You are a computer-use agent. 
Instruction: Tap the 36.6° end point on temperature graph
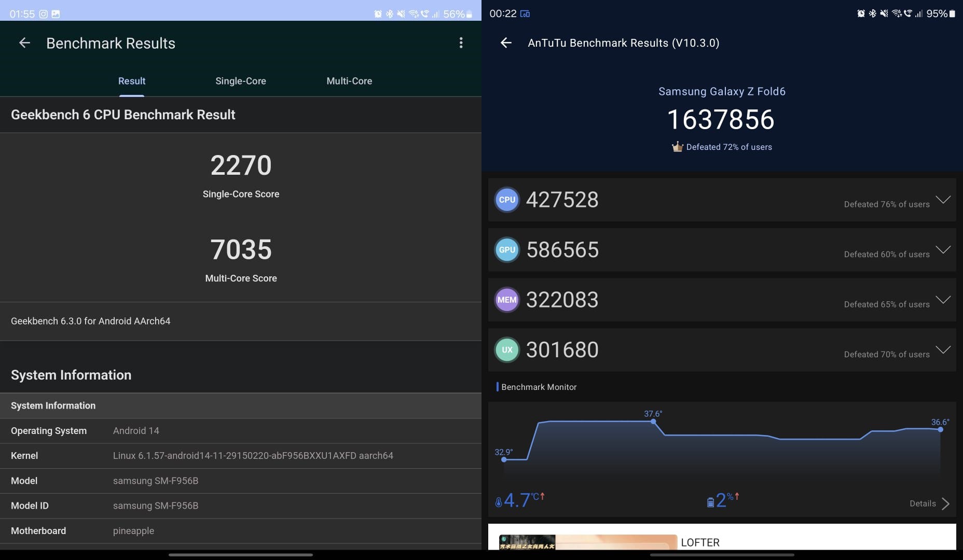point(940,429)
